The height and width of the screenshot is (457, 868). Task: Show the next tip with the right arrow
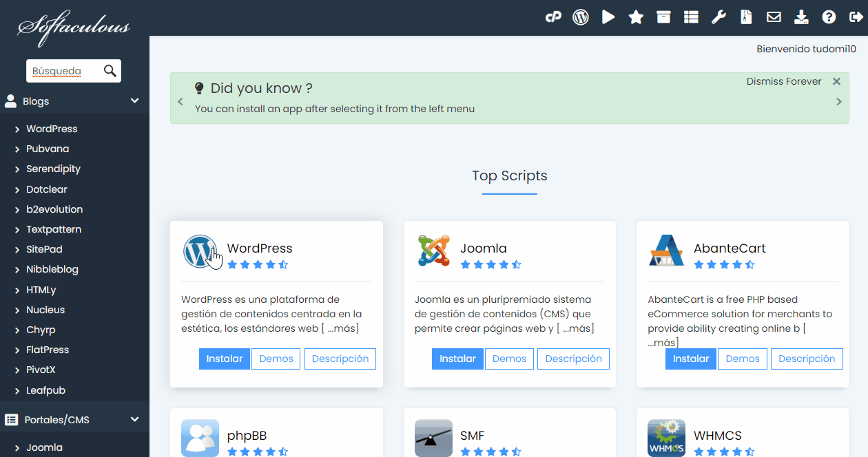pyautogui.click(x=839, y=102)
